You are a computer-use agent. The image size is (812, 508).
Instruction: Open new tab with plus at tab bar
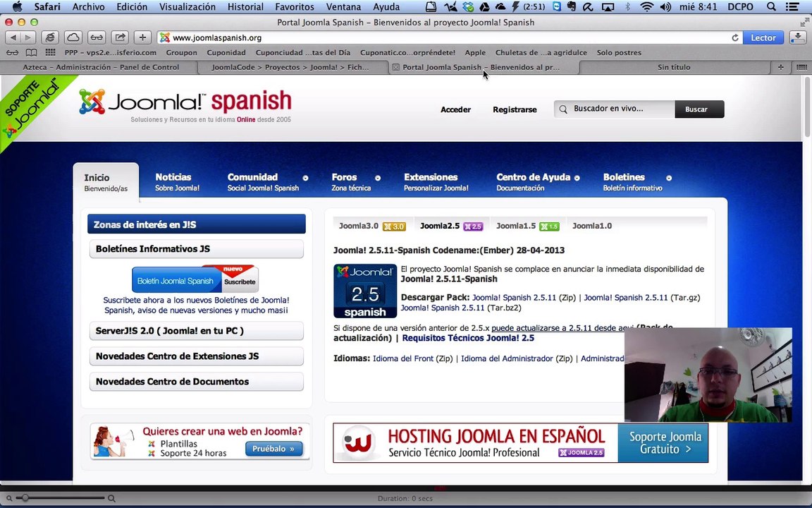780,67
